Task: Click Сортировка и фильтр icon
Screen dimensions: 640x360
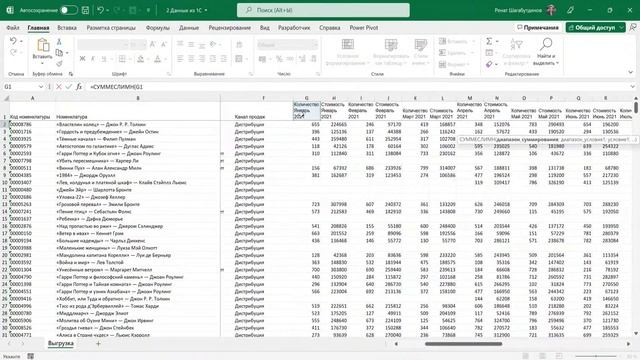Action: (x=516, y=44)
